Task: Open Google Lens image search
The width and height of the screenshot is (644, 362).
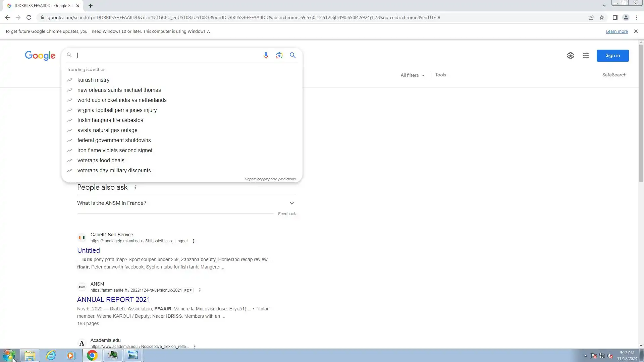Action: (279, 55)
